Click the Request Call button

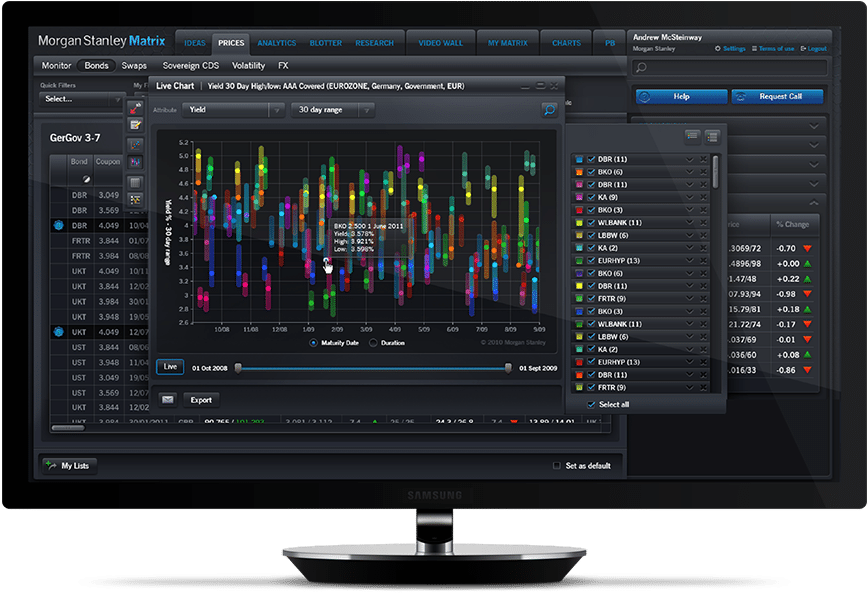click(x=777, y=96)
